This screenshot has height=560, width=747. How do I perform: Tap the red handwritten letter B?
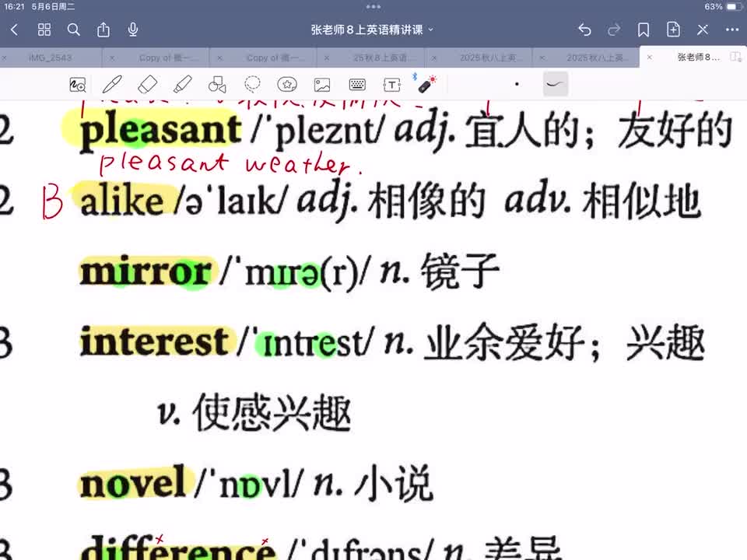[52, 202]
